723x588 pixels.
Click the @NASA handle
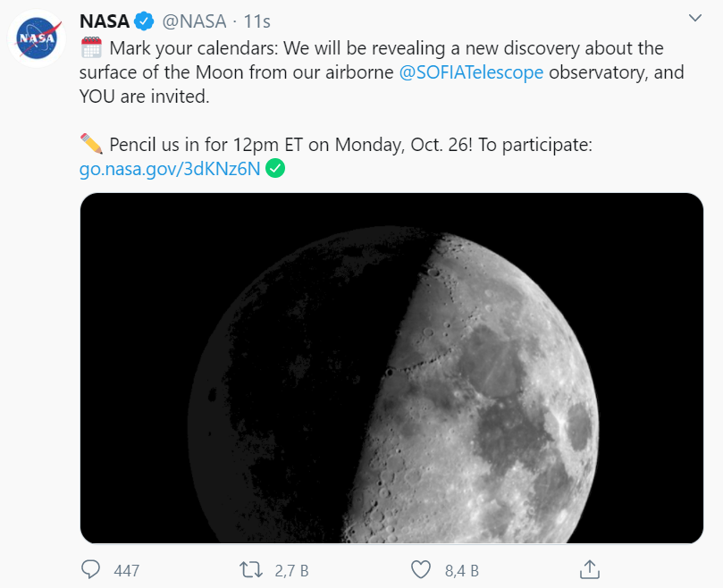[194, 21]
